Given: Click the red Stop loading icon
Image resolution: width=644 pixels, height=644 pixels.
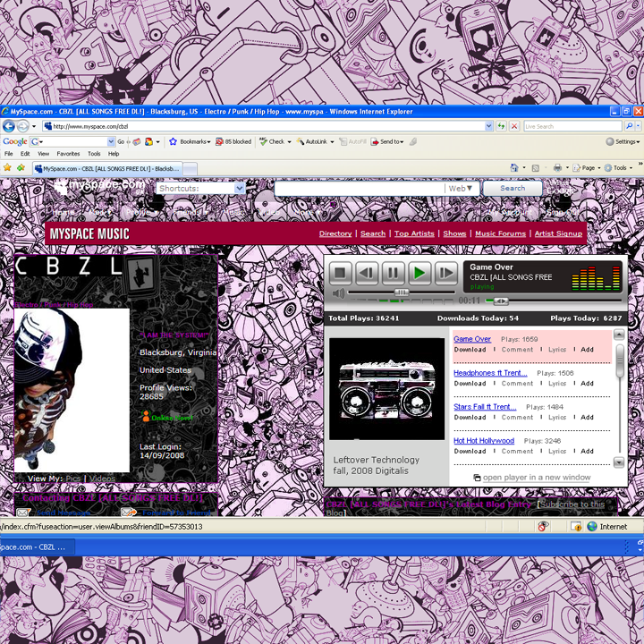Looking at the screenshot, I should 514,126.
